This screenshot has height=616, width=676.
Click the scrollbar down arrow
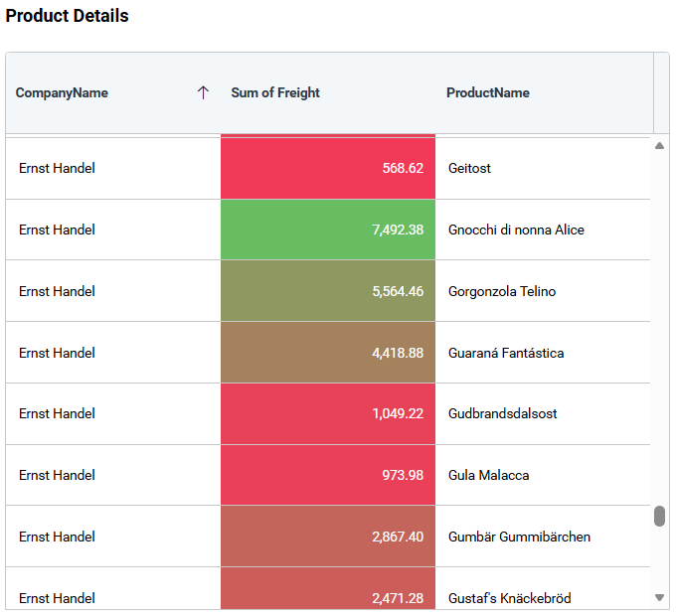pos(659,597)
